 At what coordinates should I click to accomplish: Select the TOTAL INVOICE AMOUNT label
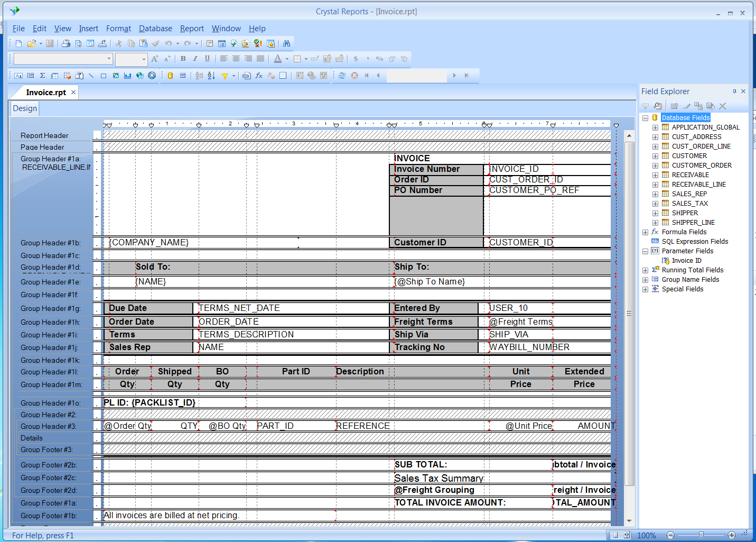click(450, 503)
